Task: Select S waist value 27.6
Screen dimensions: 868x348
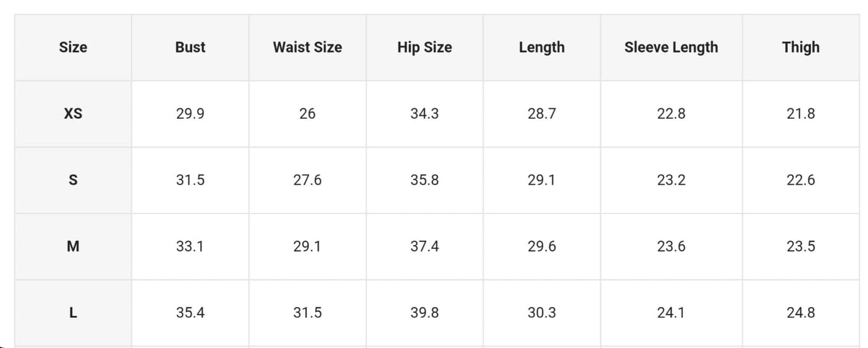Action: click(308, 180)
